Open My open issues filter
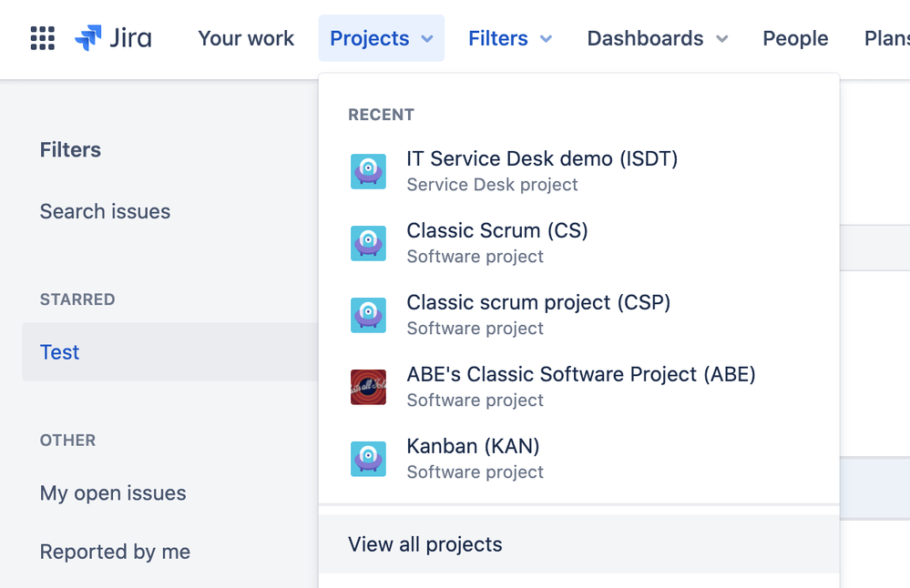Screen dimensions: 910x588 (113, 493)
